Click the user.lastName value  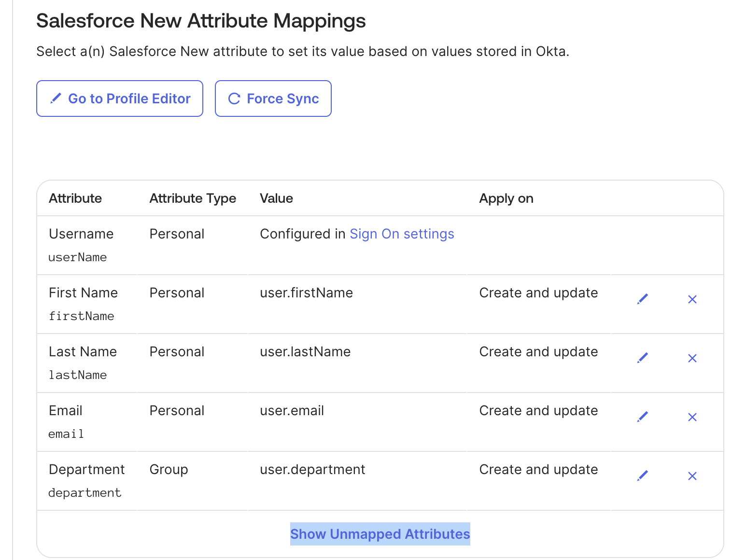click(305, 352)
